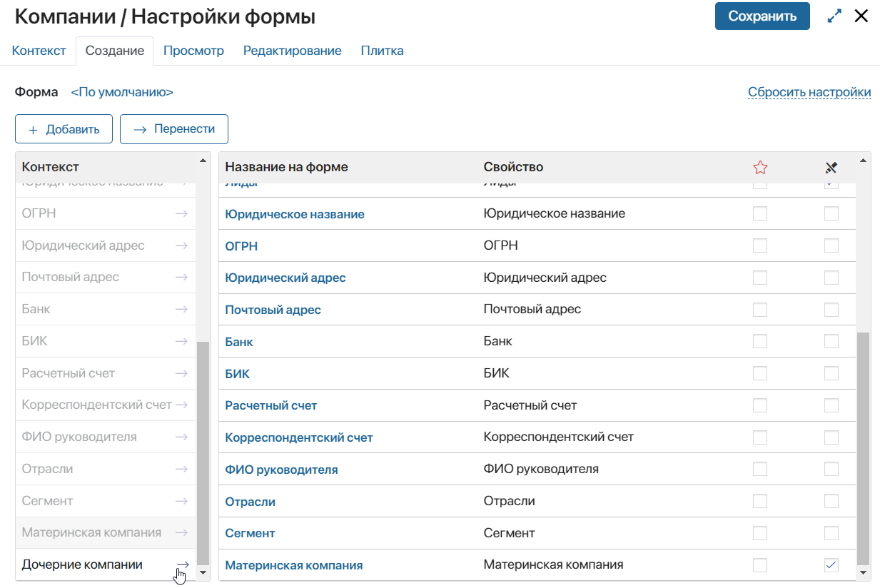Toggle pin checkbox for Юридическое название
Viewport: 880px width, 588px height.
[x=831, y=213]
